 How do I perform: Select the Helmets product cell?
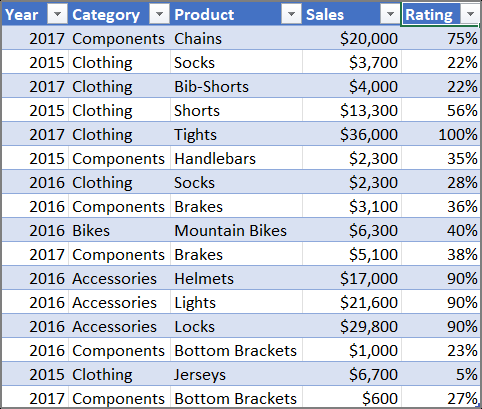pyautogui.click(x=236, y=278)
